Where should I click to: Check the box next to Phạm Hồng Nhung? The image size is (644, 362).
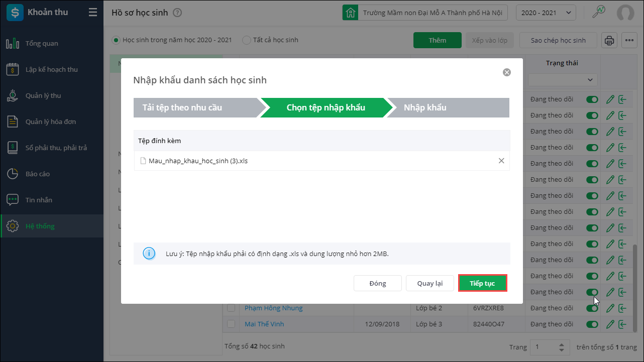click(x=231, y=308)
